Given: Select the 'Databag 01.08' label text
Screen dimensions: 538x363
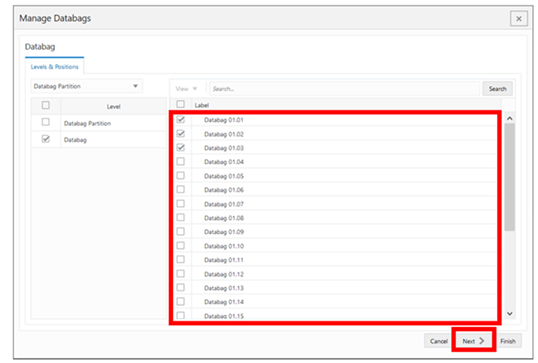Looking at the screenshot, I should tap(224, 218).
